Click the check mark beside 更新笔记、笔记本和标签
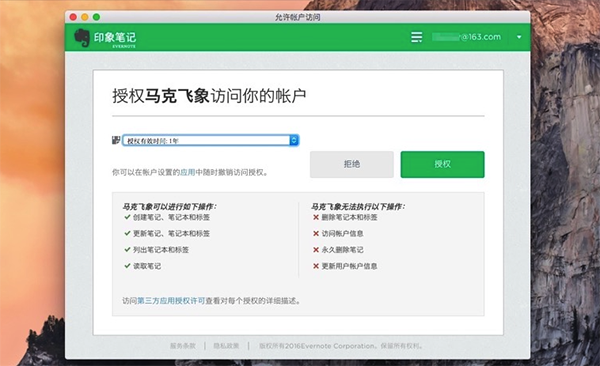This screenshot has height=366, width=600. 127,233
